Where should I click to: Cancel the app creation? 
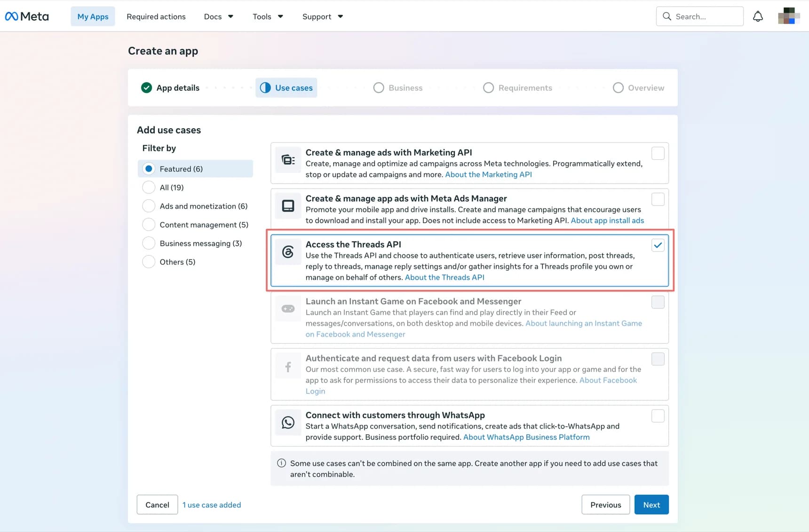click(x=157, y=505)
